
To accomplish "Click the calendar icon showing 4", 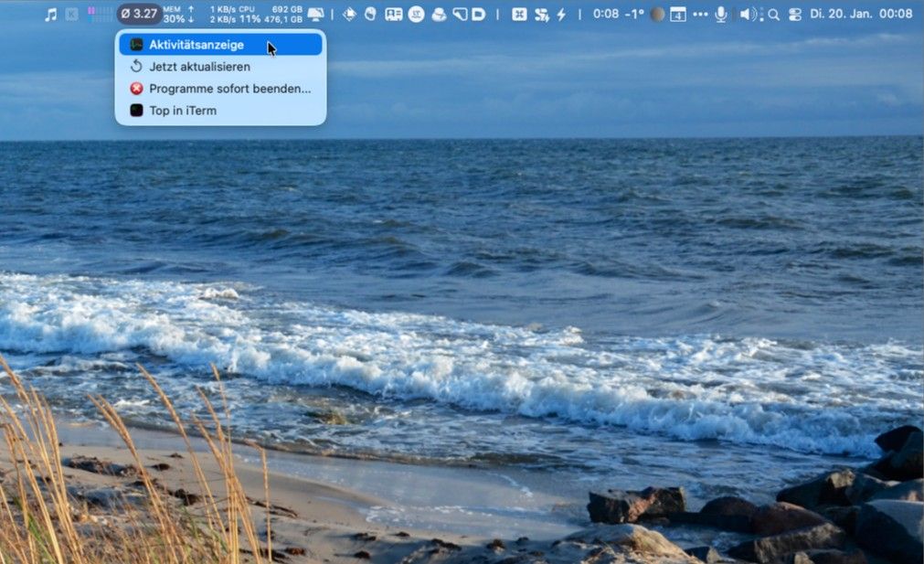I will [x=677, y=14].
